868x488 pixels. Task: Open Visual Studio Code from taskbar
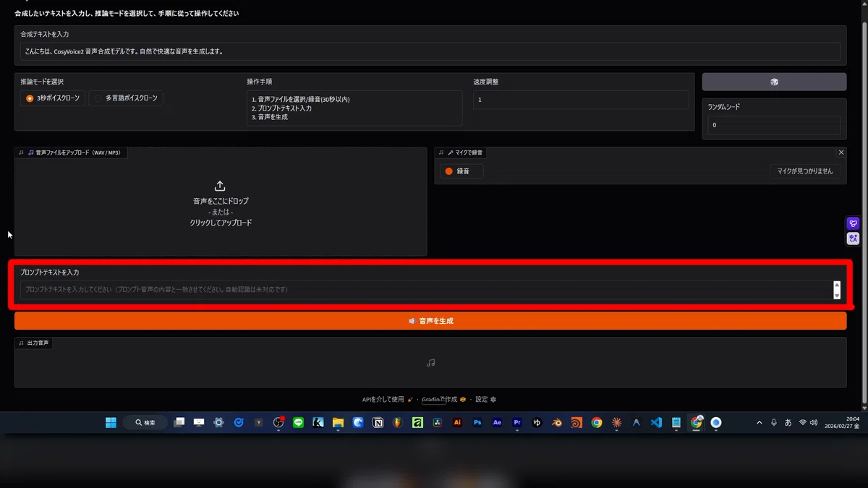click(x=656, y=423)
